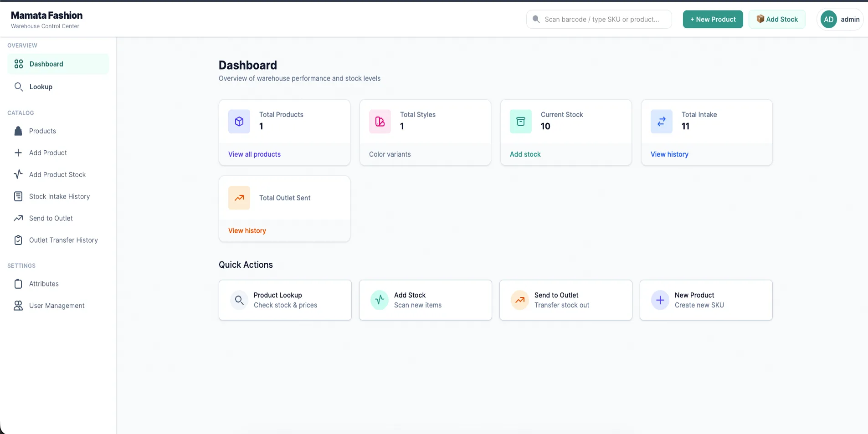Open User Management in sidebar
This screenshot has height=434, width=868.
(56, 306)
